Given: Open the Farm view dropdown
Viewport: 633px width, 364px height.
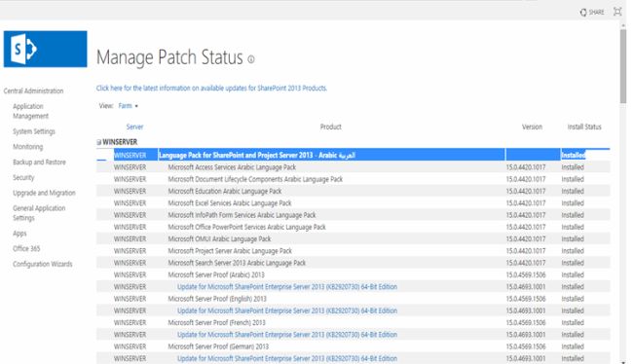Looking at the screenshot, I should (128, 106).
